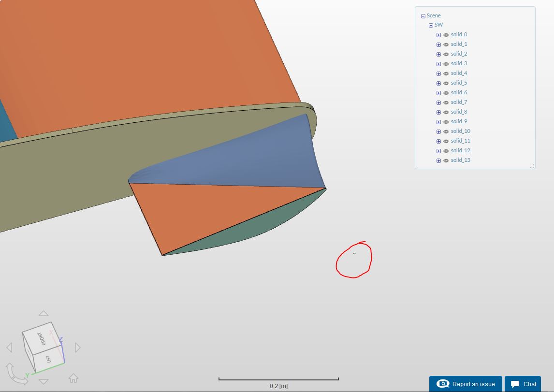Select solid_4 label in scene tree
Viewport: 554px width, 392px height.
459,73
